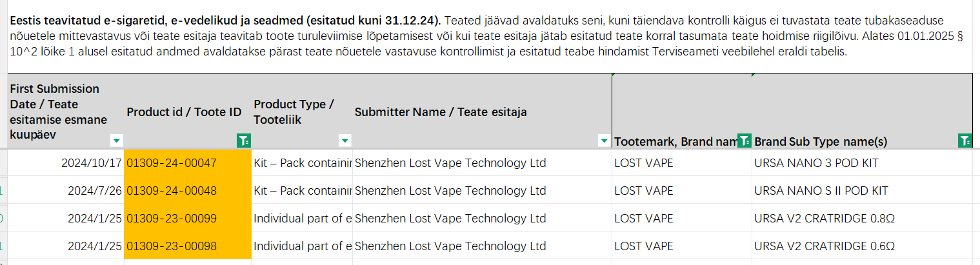Open the Brand Sub Type filter icon
The height and width of the screenshot is (265, 980).
(x=965, y=141)
